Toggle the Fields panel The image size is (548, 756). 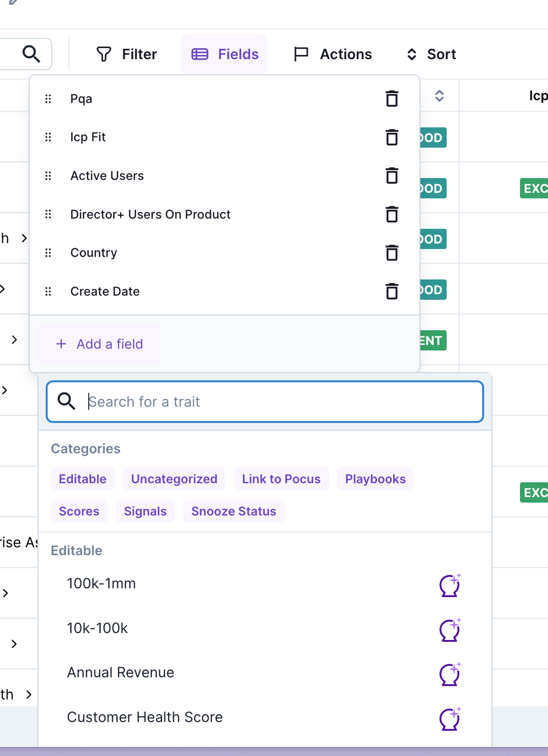[x=224, y=54]
